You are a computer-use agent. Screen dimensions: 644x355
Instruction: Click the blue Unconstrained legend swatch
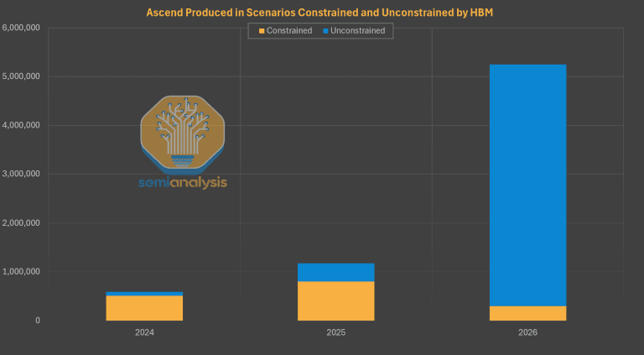pyautogui.click(x=325, y=31)
